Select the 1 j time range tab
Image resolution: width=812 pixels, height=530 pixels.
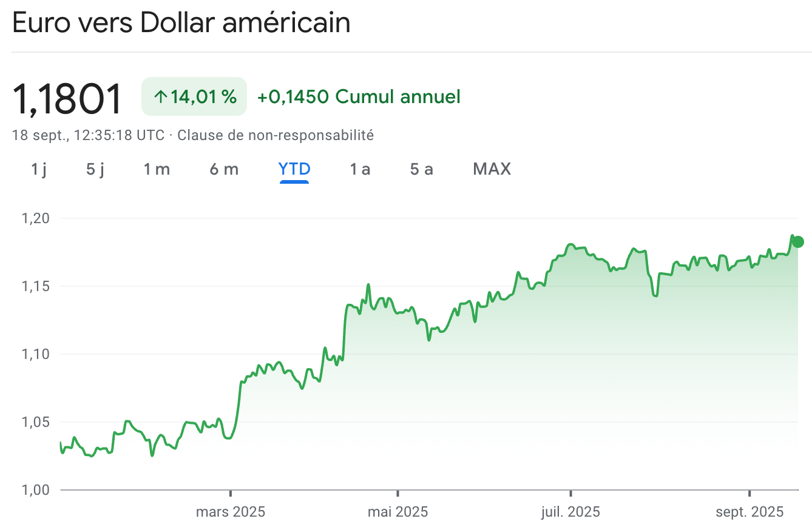(x=39, y=169)
